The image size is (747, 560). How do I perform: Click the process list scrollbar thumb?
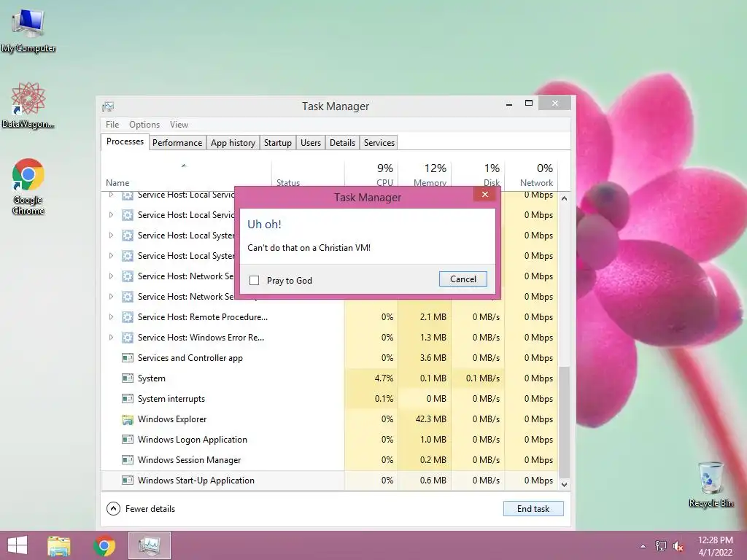tap(564, 422)
